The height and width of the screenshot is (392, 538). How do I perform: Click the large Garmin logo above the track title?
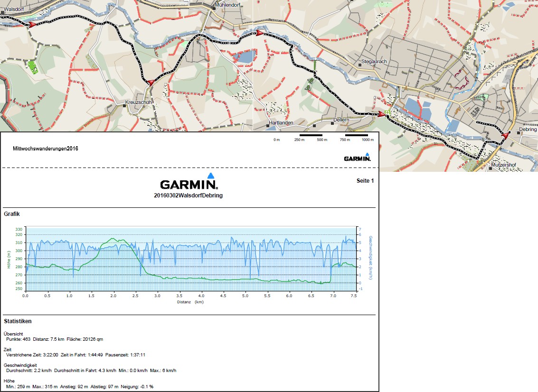[189, 182]
